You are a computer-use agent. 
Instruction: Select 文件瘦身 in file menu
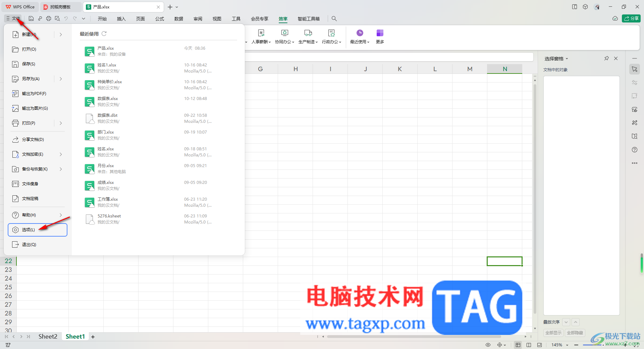pyautogui.click(x=38, y=184)
